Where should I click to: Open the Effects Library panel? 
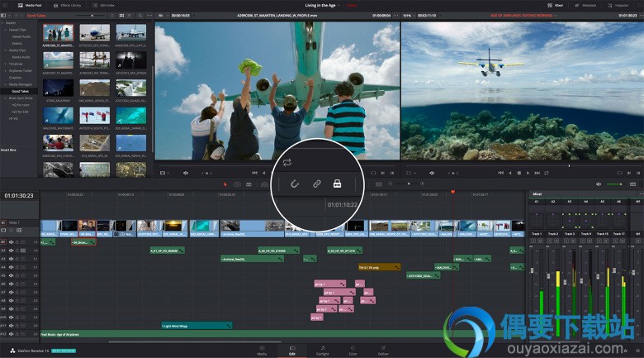pyautogui.click(x=68, y=5)
